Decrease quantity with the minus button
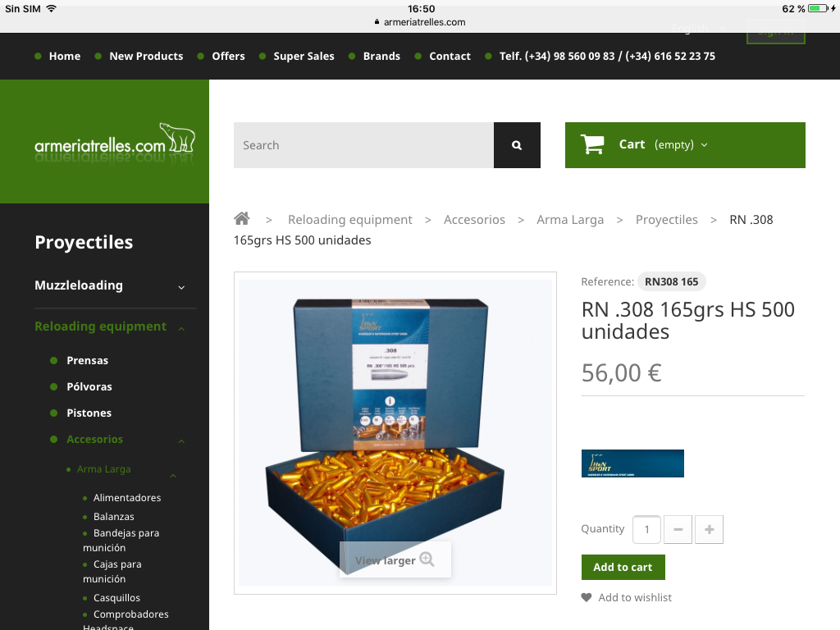 coord(678,529)
